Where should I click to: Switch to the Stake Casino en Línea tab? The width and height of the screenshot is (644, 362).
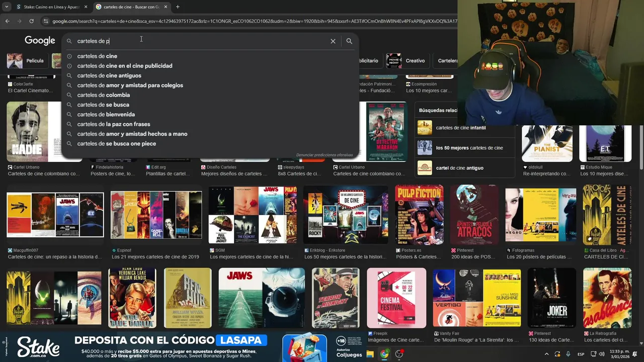[51, 7]
